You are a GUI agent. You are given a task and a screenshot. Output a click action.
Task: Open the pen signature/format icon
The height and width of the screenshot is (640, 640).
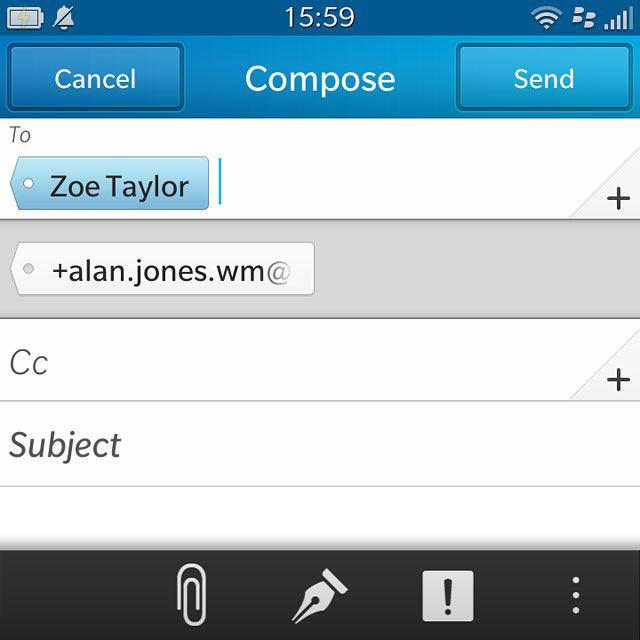tap(319, 596)
